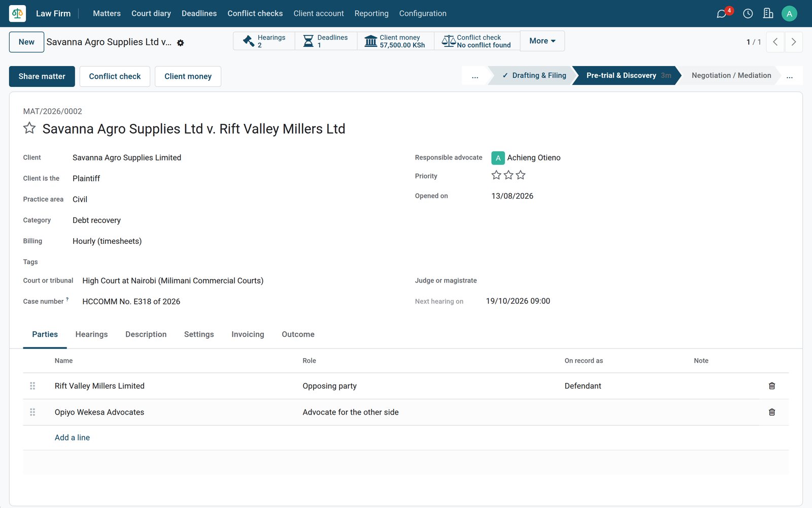Click the Client money button
The image size is (812, 508).
click(188, 76)
